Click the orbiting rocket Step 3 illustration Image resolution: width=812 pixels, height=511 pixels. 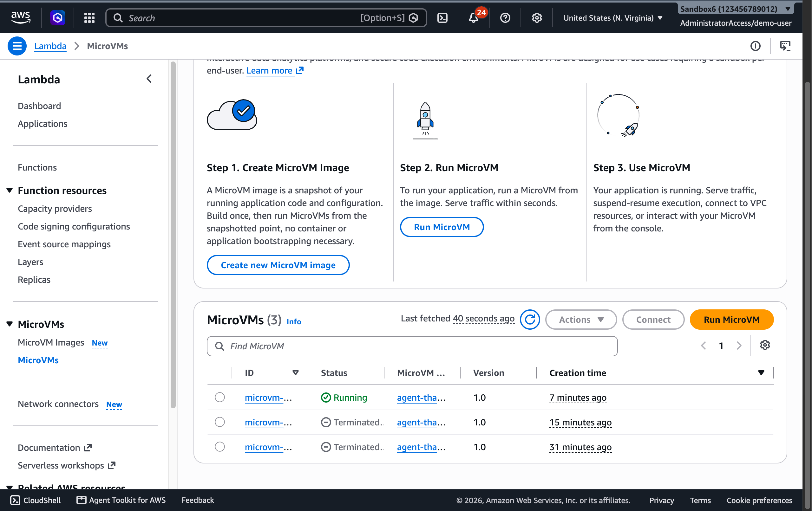[x=619, y=116]
